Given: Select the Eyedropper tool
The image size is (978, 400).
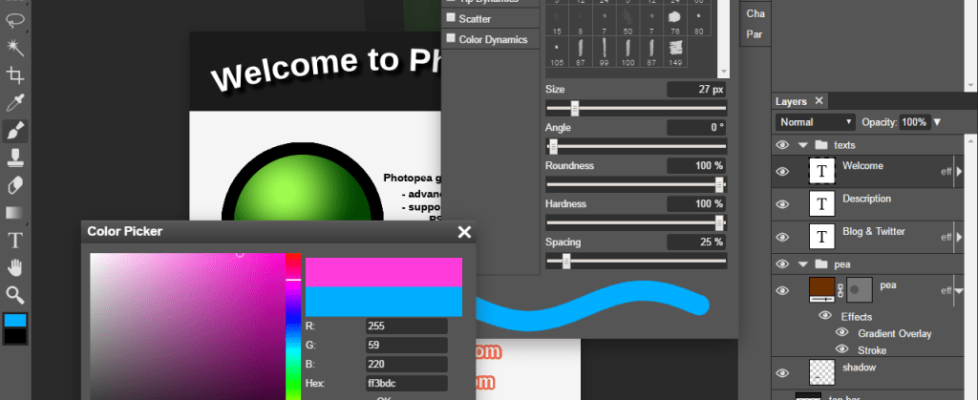Looking at the screenshot, I should [15, 104].
